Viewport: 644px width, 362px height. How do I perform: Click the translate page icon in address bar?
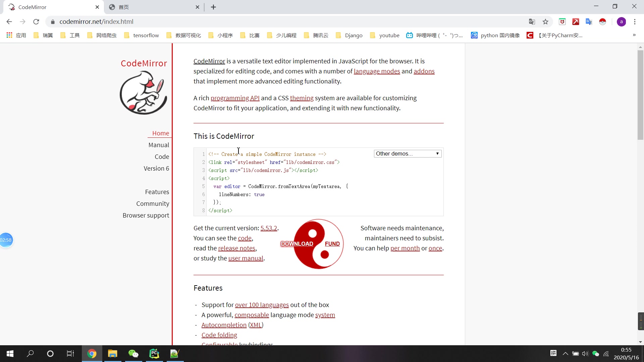(532, 22)
